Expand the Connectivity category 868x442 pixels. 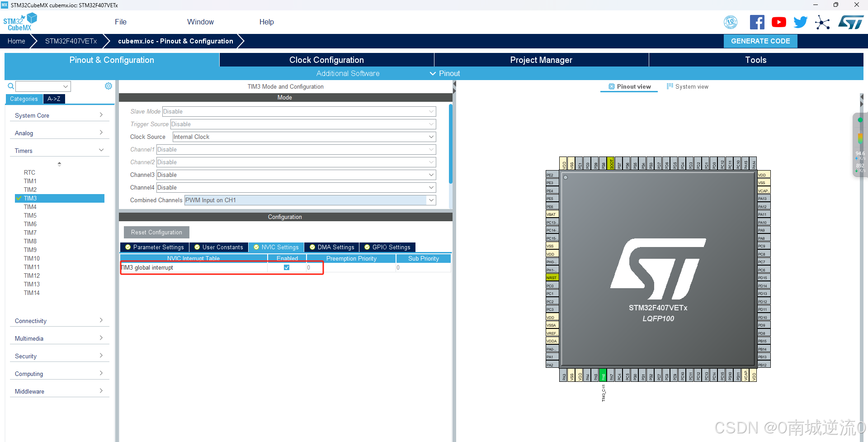(x=59, y=321)
